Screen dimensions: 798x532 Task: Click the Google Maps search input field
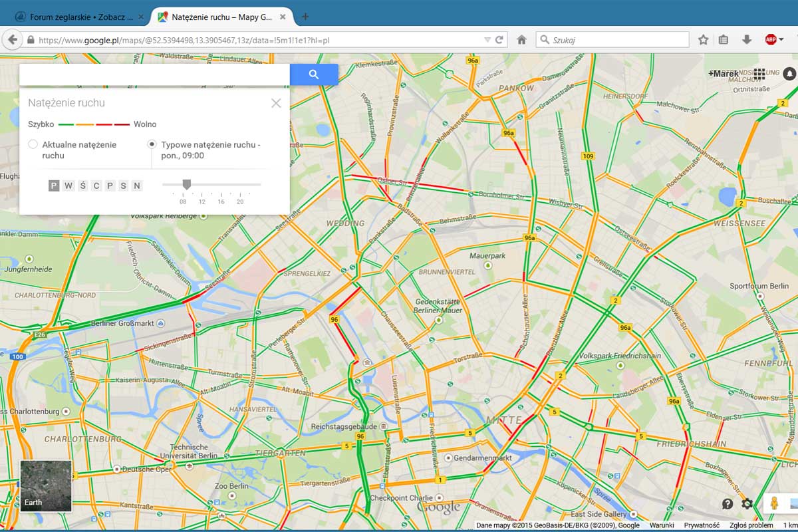coord(154,74)
